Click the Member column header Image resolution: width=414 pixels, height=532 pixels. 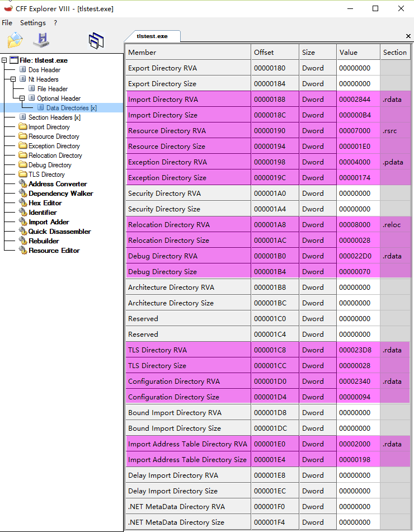pyautogui.click(x=189, y=52)
